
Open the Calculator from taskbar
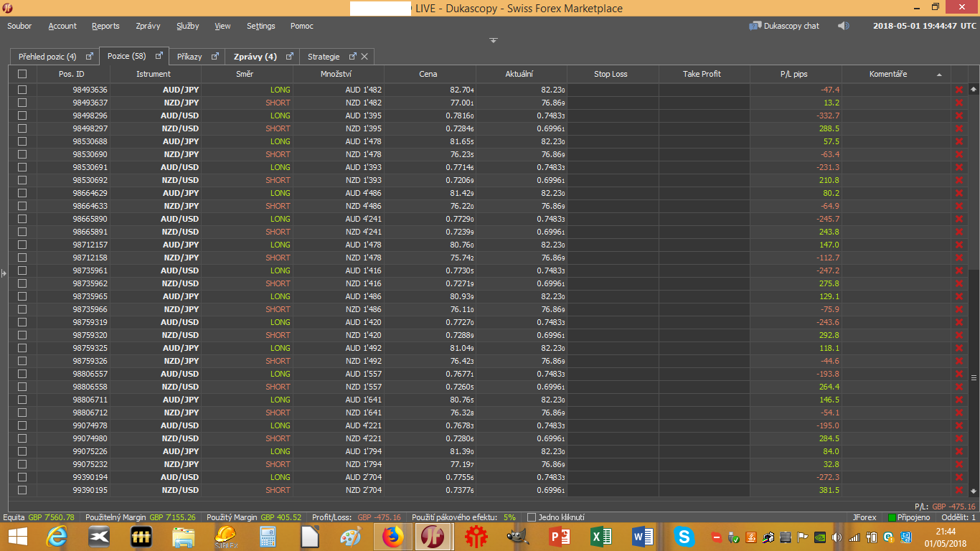tap(268, 537)
